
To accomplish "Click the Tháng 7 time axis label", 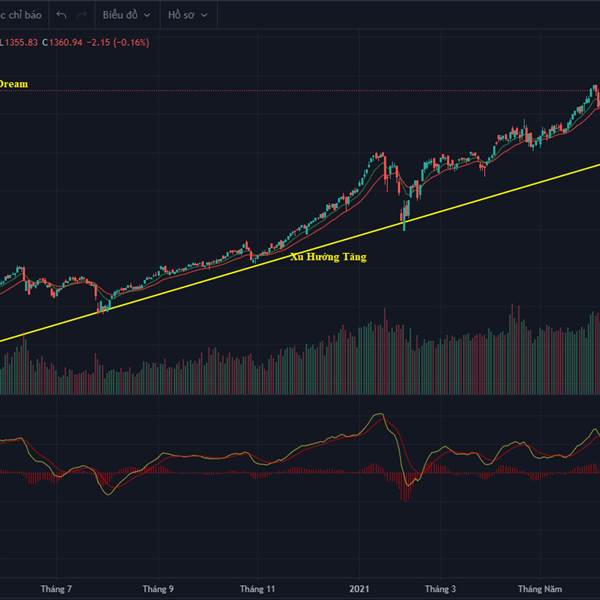I will click(x=56, y=589).
